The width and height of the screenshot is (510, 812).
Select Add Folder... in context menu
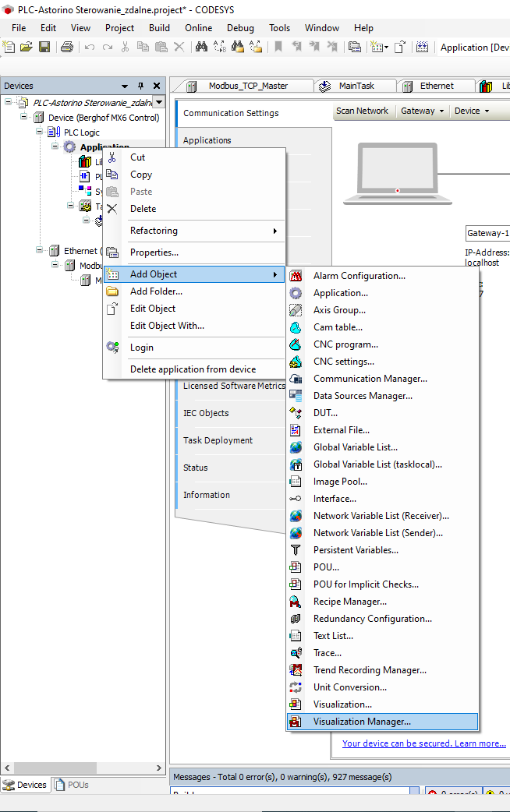pyautogui.click(x=194, y=291)
